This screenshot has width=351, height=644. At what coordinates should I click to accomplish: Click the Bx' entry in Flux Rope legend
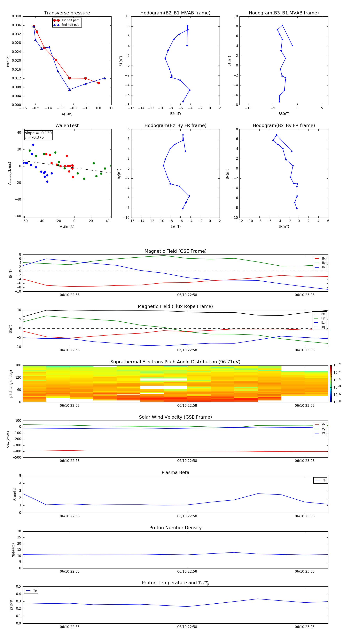coord(320,314)
